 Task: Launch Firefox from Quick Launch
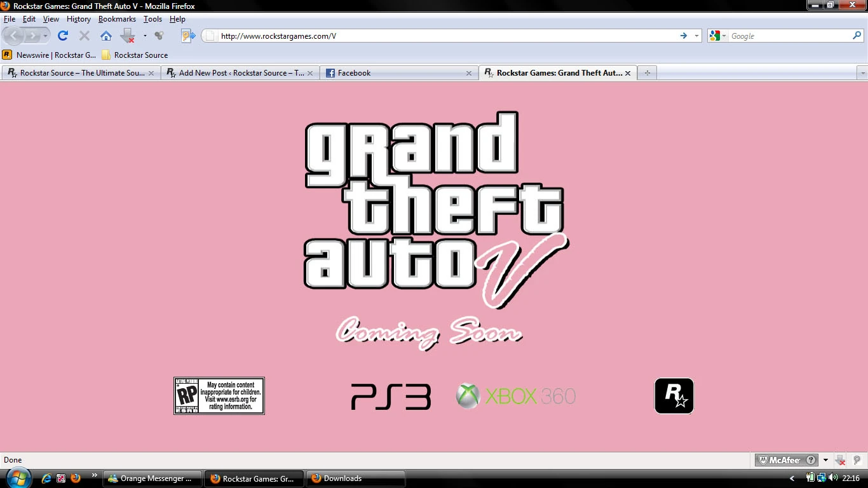pyautogui.click(x=76, y=478)
